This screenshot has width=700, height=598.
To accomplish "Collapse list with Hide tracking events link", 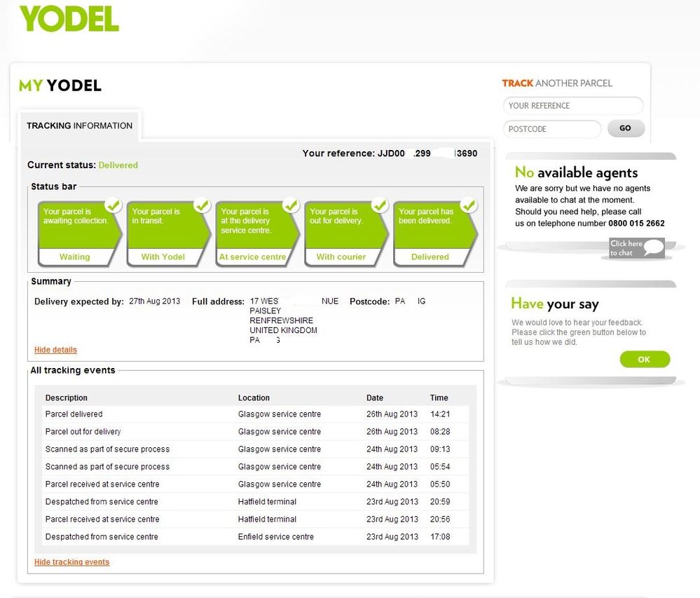I will point(71,562).
